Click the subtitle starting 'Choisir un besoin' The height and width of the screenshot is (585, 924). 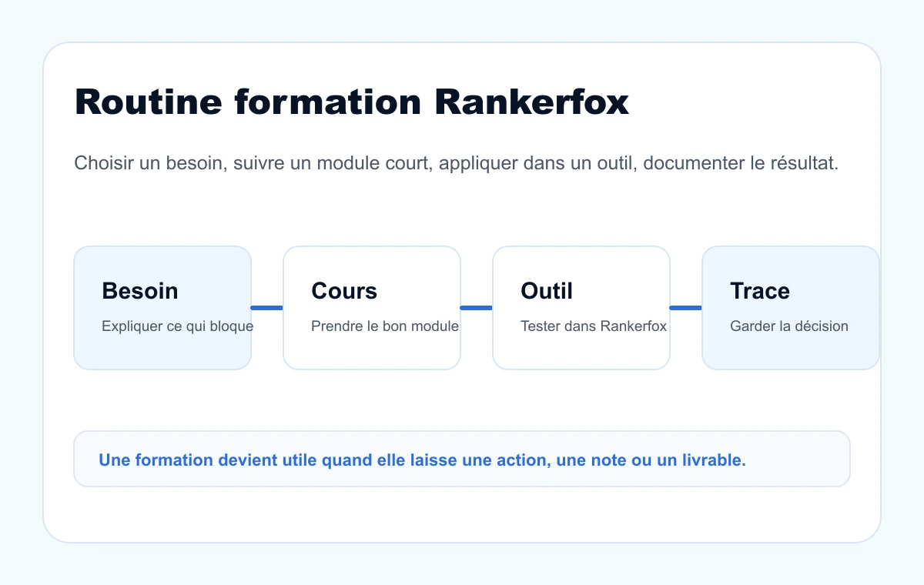point(456,163)
